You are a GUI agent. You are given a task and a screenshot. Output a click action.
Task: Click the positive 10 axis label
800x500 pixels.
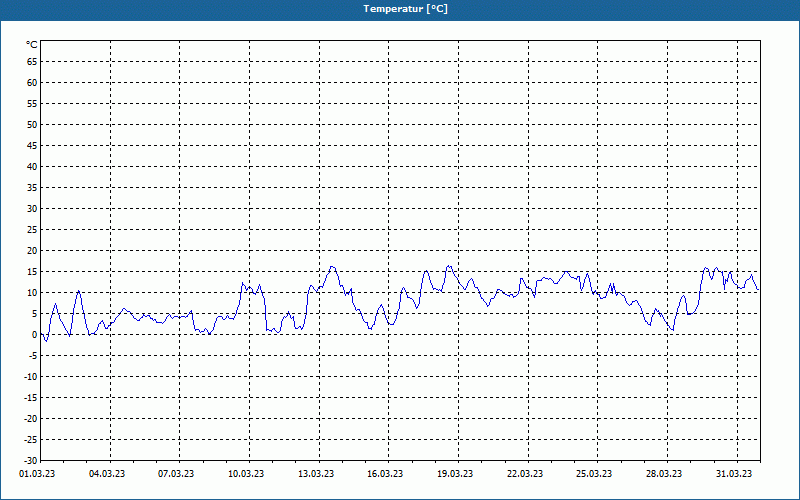(32, 292)
